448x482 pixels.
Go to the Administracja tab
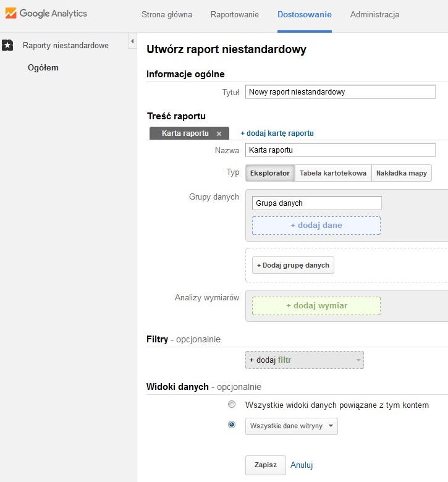click(x=374, y=14)
